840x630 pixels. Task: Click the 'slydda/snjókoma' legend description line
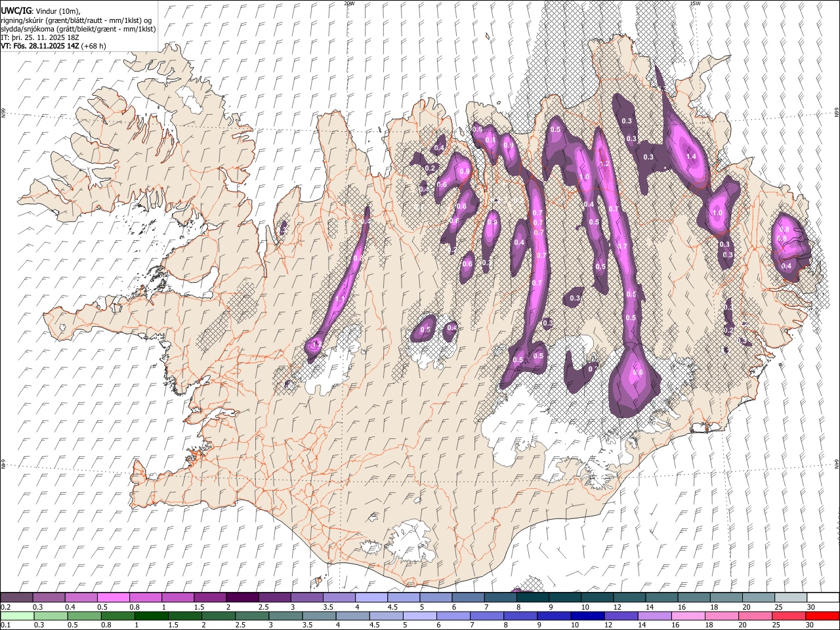point(78,29)
